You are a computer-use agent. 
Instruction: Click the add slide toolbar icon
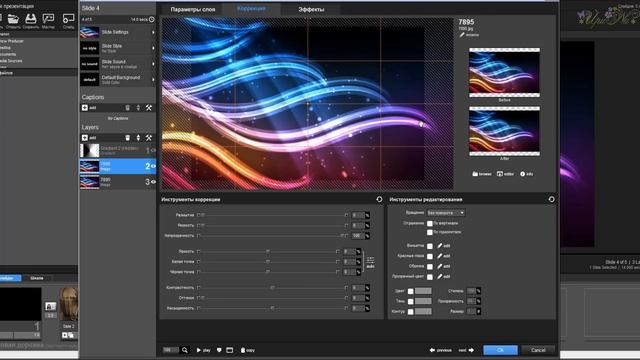69,18
